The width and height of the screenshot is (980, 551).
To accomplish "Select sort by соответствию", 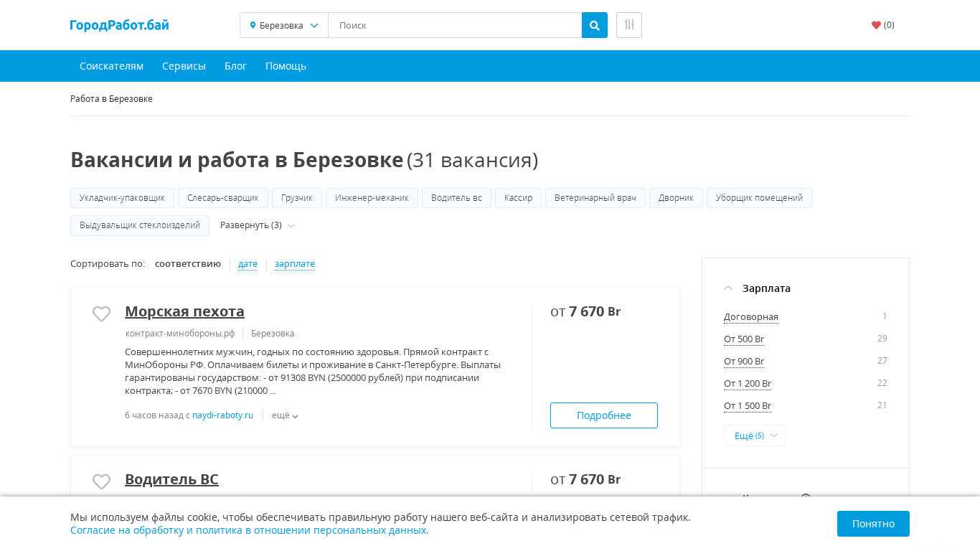I will pyautogui.click(x=188, y=264).
